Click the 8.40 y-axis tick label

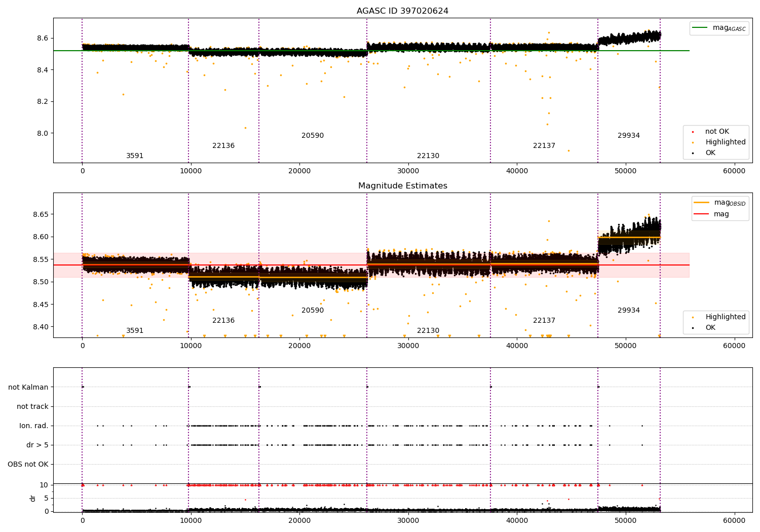coord(40,327)
